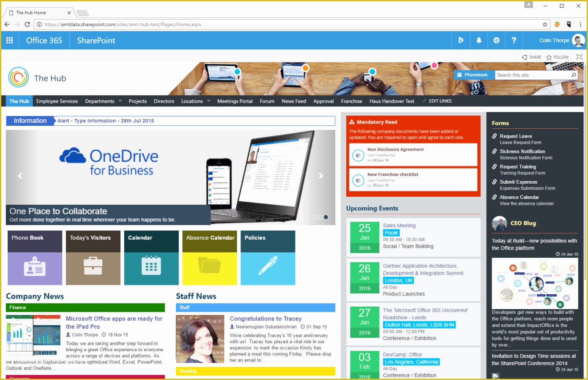Open Colin Thorpe profile picture
588x380 pixels.
[578, 41]
